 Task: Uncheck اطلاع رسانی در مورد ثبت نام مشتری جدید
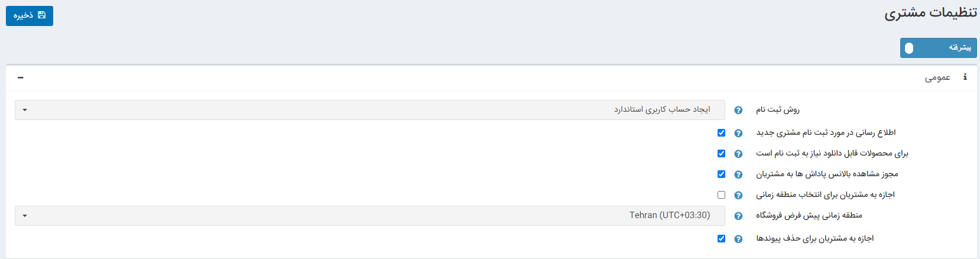coord(721,133)
